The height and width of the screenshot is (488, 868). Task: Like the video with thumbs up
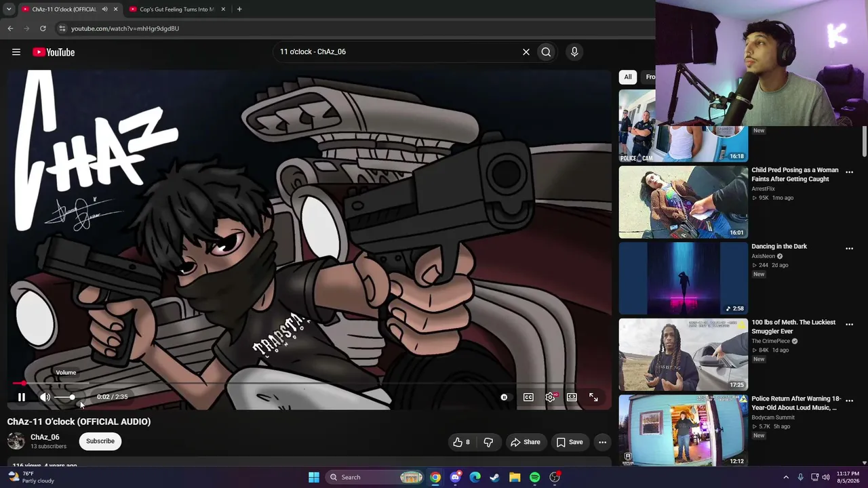click(462, 442)
